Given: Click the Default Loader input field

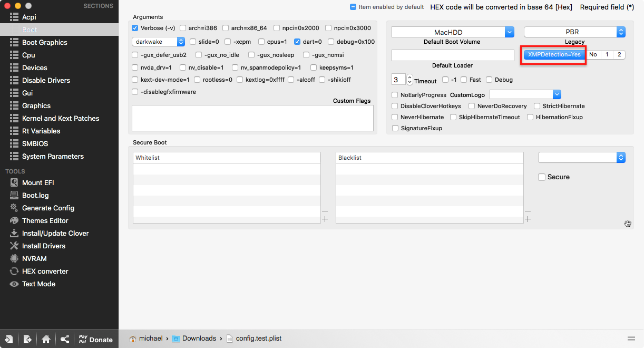Looking at the screenshot, I should pyautogui.click(x=453, y=55).
